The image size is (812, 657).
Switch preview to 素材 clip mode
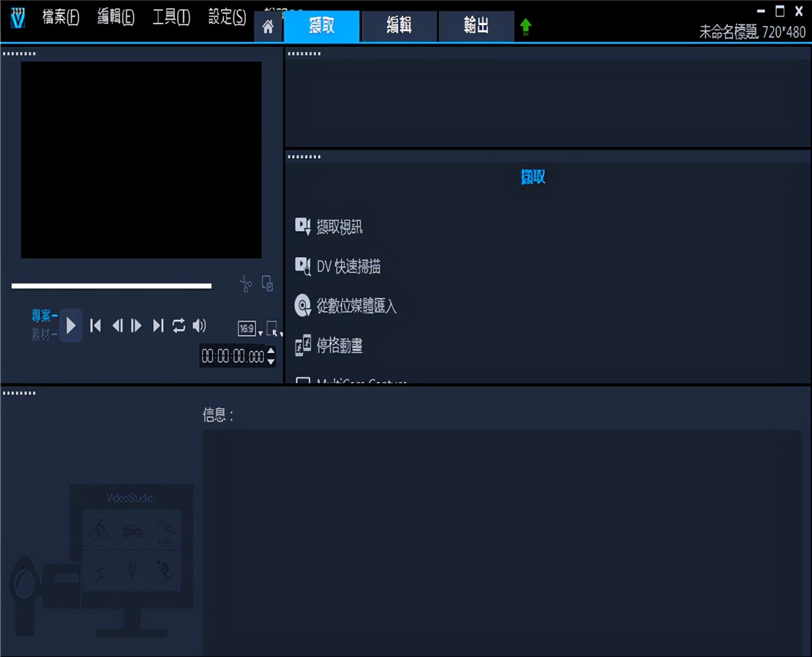pyautogui.click(x=42, y=334)
